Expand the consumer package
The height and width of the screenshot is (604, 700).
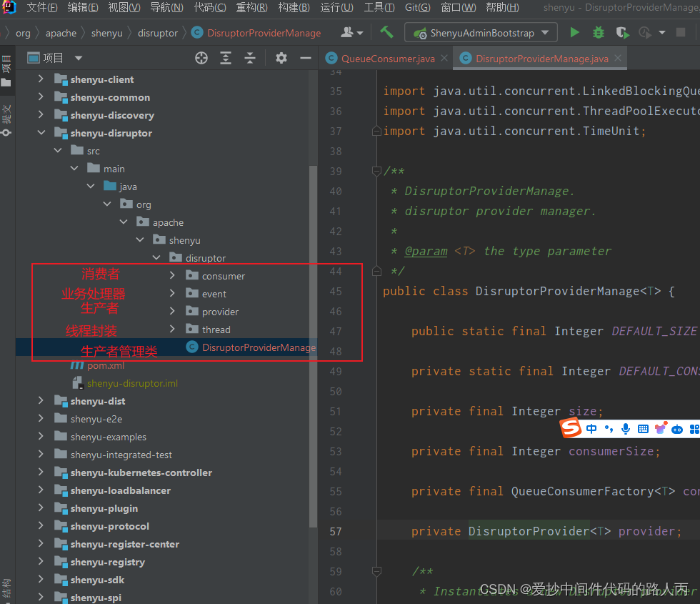click(172, 276)
